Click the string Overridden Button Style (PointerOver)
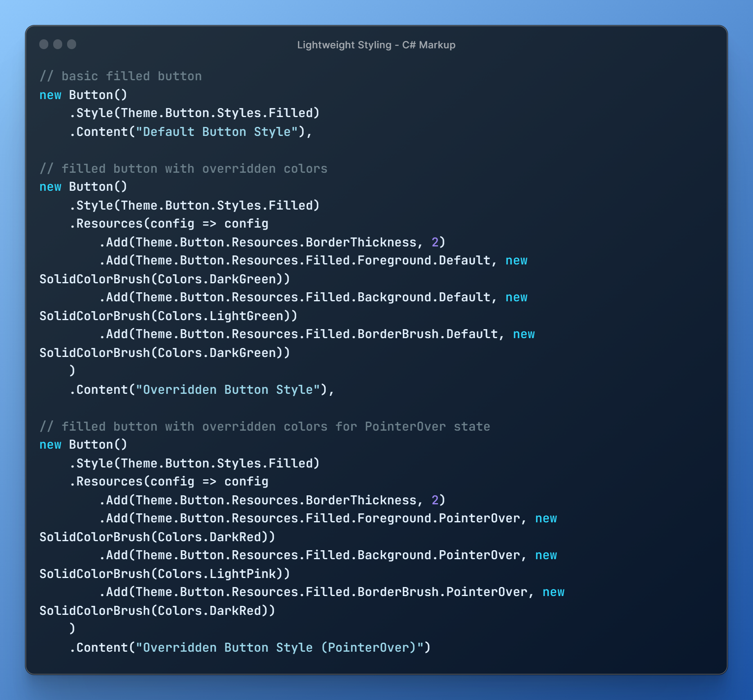Viewport: 753px width, 700px height. tap(282, 647)
